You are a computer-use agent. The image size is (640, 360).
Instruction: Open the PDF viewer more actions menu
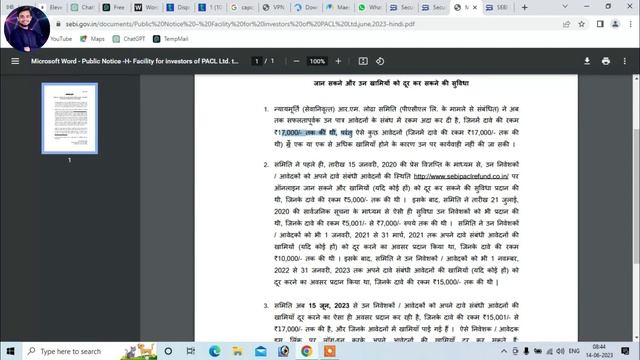[624, 61]
